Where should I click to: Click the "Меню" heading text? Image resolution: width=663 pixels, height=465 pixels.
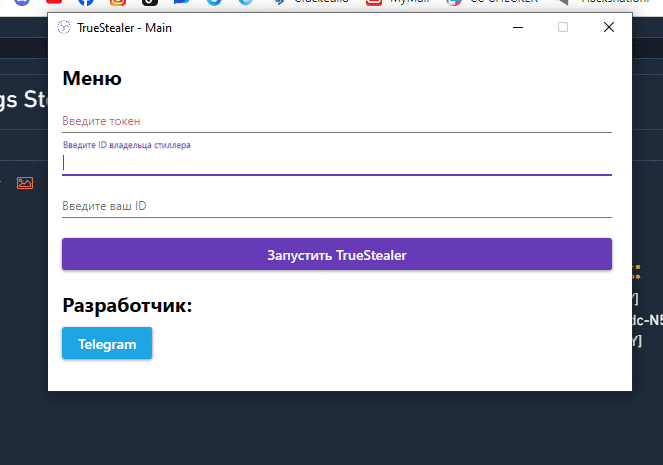click(x=92, y=79)
